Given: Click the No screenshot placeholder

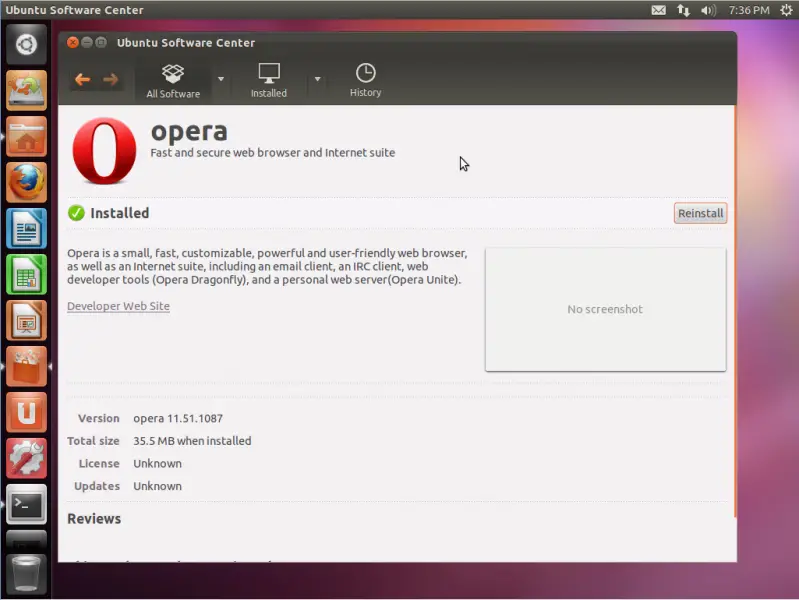Looking at the screenshot, I should pyautogui.click(x=605, y=309).
